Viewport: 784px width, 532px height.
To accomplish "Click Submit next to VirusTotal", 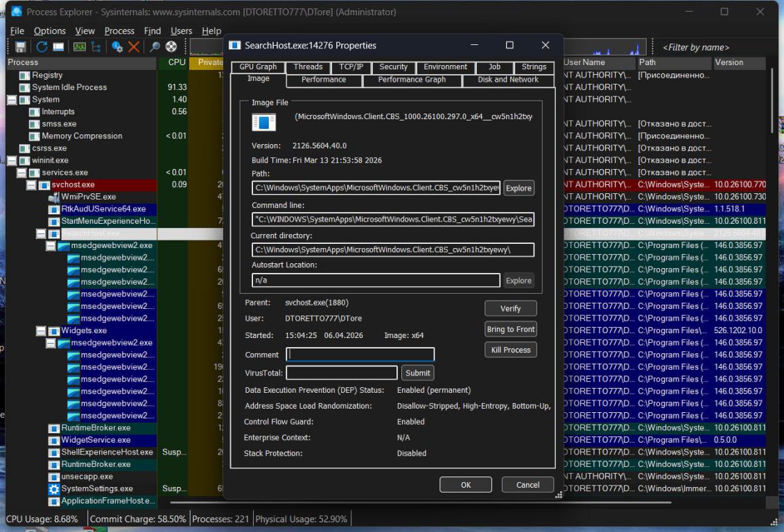I will [418, 373].
